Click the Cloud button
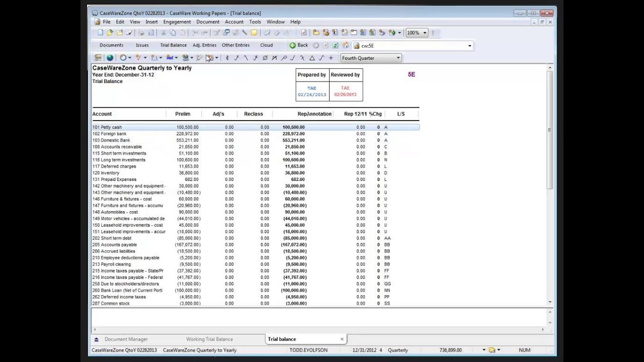This screenshot has width=644, height=362. [x=266, y=45]
